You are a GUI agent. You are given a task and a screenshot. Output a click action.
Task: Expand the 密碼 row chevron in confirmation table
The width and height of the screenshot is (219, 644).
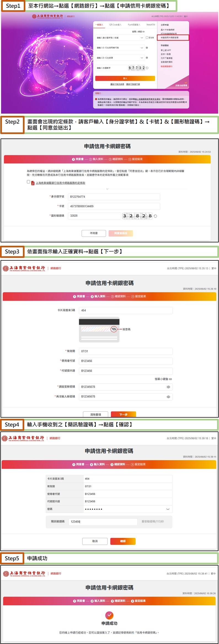[x=168, y=509]
